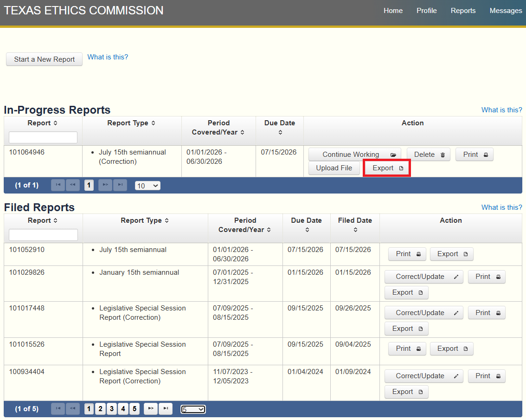Go to previous page of In-Progress Reports
Viewport: 526px width, 420px height.
[73, 185]
